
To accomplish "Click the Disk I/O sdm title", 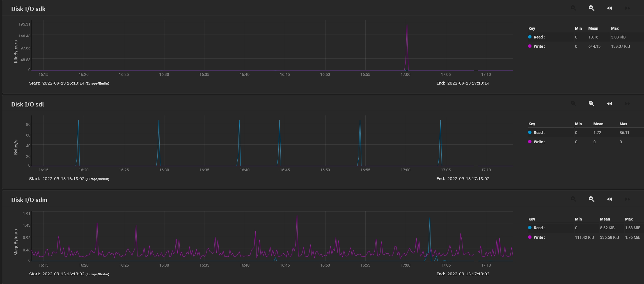I will pyautogui.click(x=29, y=200).
